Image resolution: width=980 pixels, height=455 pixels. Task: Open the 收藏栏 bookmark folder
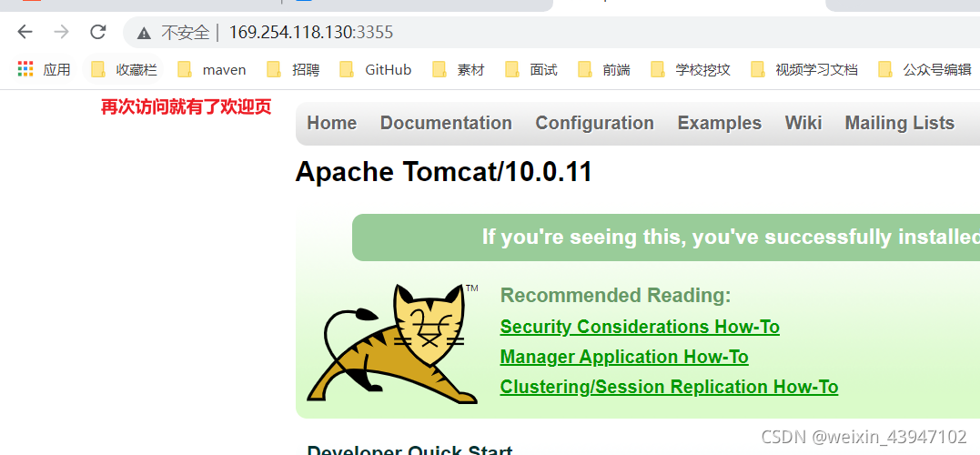tap(124, 69)
